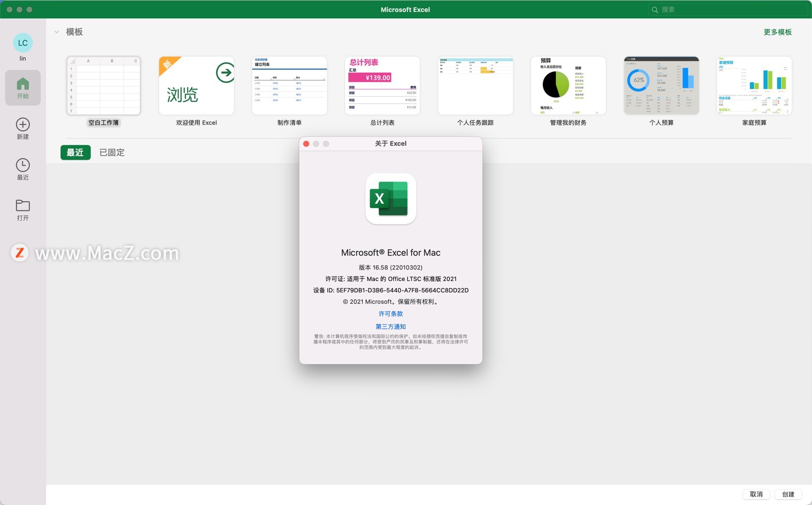Select the 个人任务跟踪 template

pyautogui.click(x=475, y=85)
